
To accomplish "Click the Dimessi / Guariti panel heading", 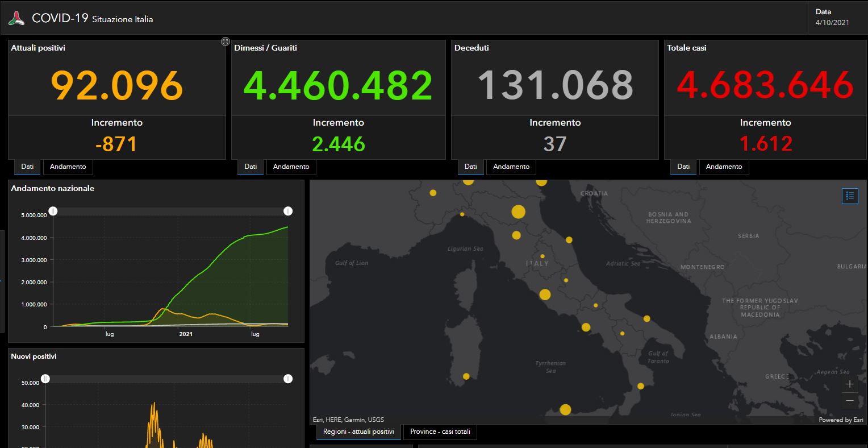I will pos(265,48).
